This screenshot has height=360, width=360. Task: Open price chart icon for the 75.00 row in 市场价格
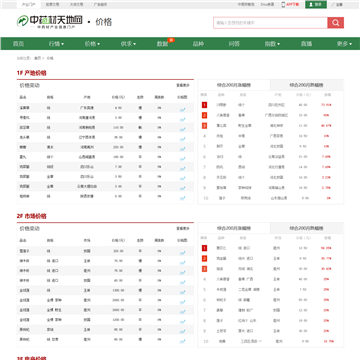pyautogui.click(x=183, y=272)
